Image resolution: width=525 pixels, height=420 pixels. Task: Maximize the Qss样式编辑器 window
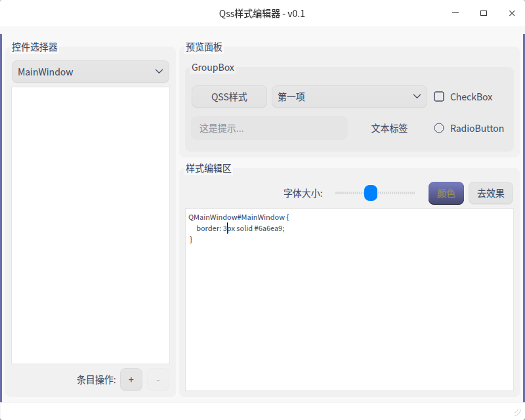click(484, 13)
